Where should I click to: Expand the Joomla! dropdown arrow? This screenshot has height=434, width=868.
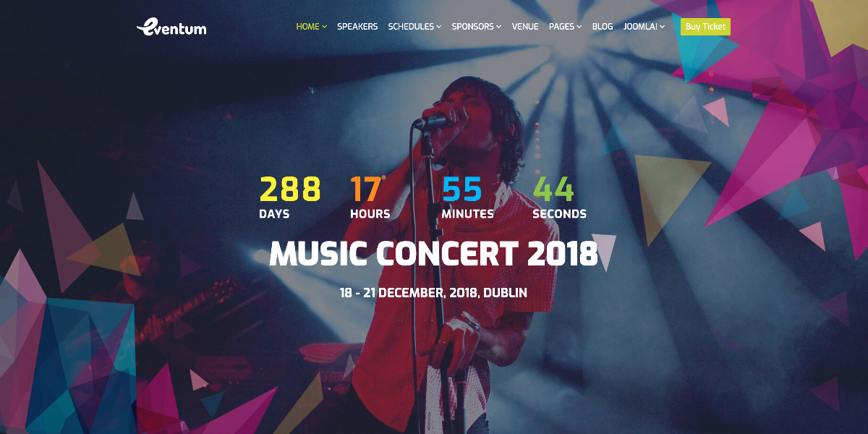[x=662, y=27]
